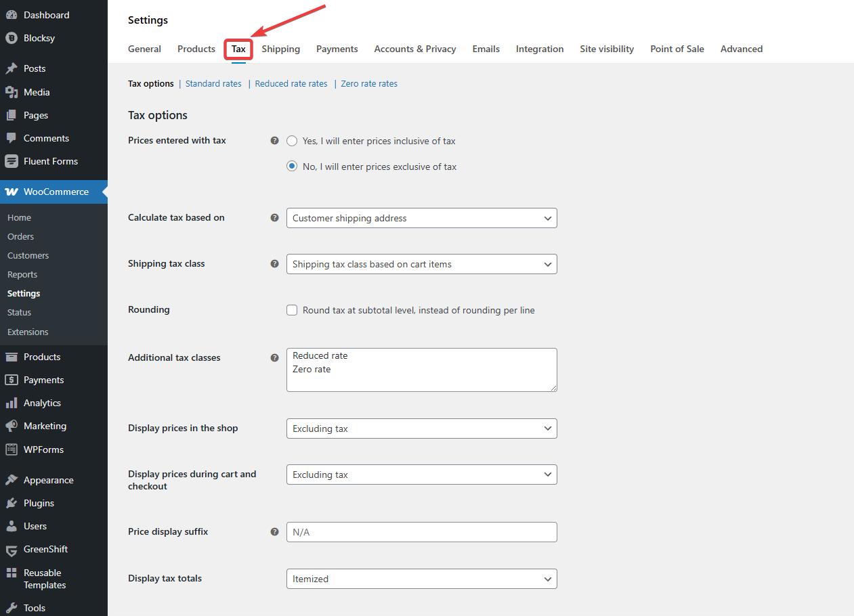Open WooCommerce Customers submenu item

click(x=28, y=255)
